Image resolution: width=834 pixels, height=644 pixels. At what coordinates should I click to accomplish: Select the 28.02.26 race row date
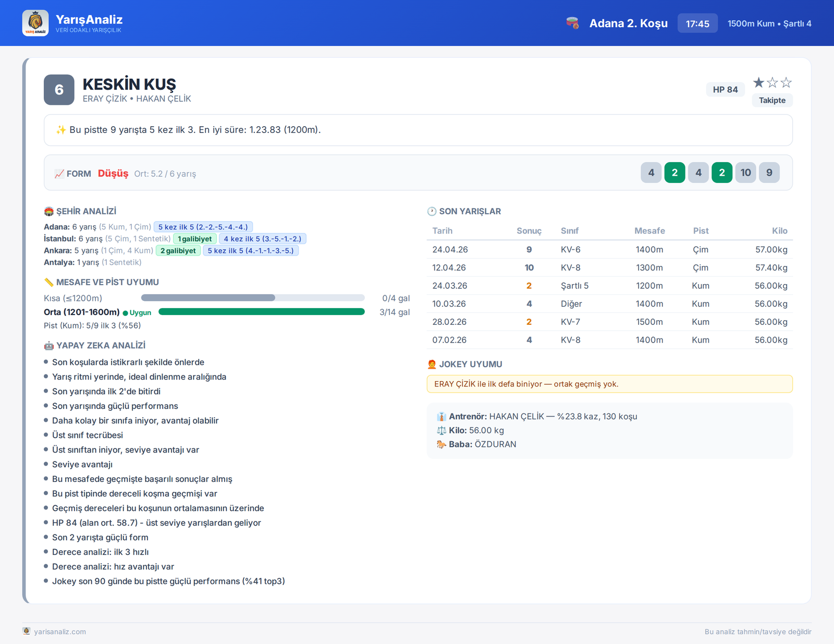coord(449,322)
